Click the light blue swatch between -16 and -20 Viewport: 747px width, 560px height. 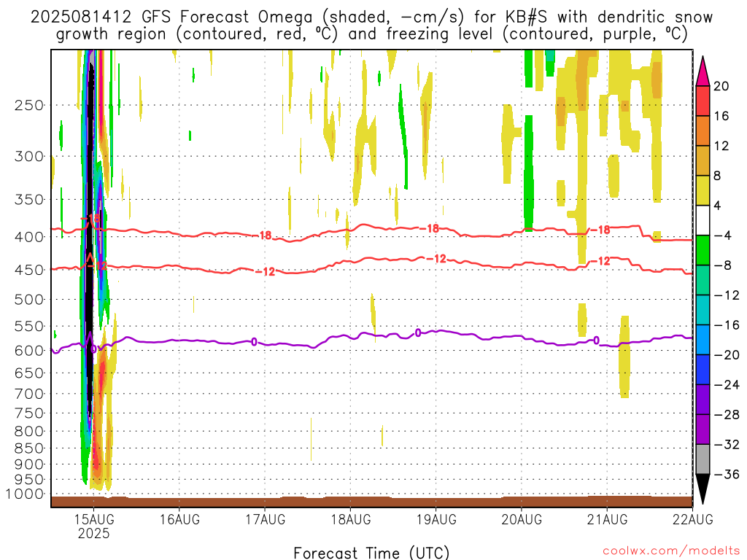tap(703, 340)
